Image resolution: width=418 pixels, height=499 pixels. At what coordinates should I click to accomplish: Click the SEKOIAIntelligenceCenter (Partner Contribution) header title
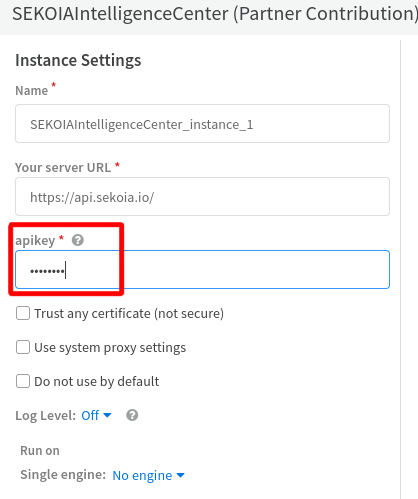pos(215,14)
